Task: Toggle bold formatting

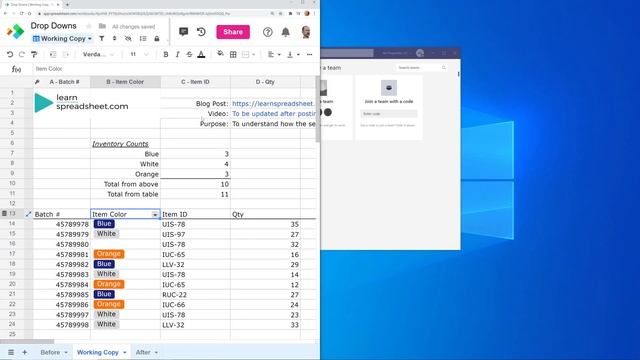Action: coord(166,54)
